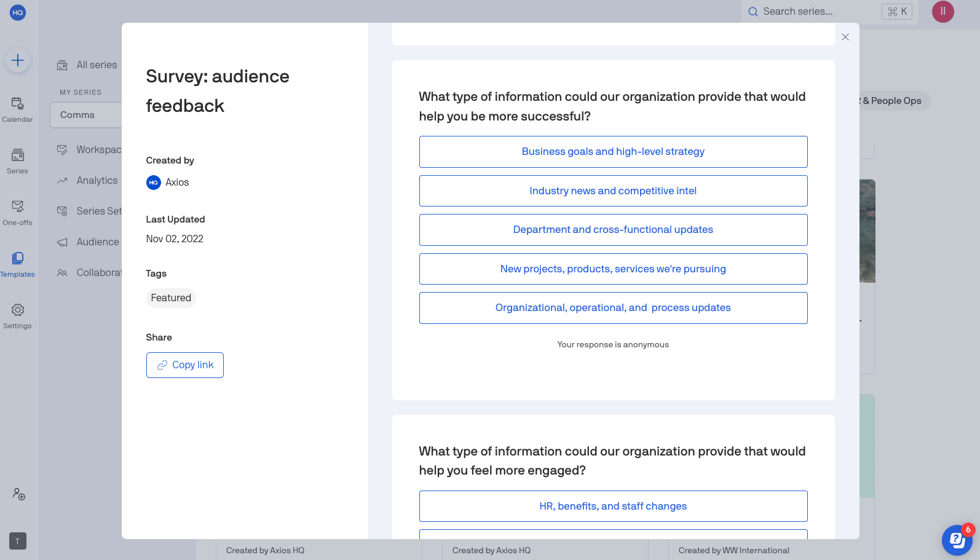Click the Collaborators people icon
Viewport: 980px width, 560px height.
[62, 273]
